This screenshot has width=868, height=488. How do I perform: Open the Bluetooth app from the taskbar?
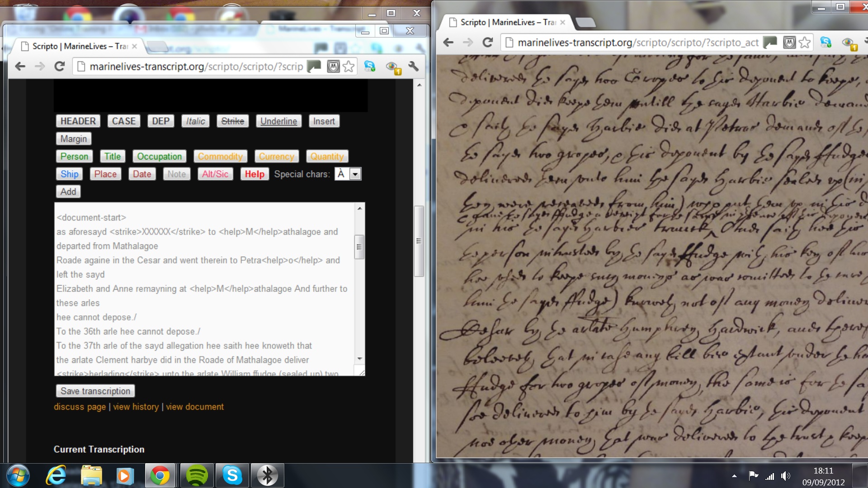267,475
